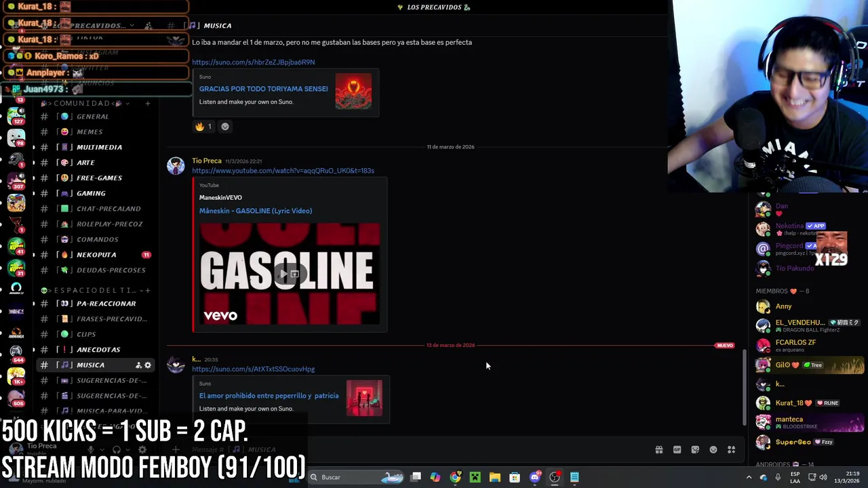Open Minecraft from the taskbar

(x=475, y=477)
